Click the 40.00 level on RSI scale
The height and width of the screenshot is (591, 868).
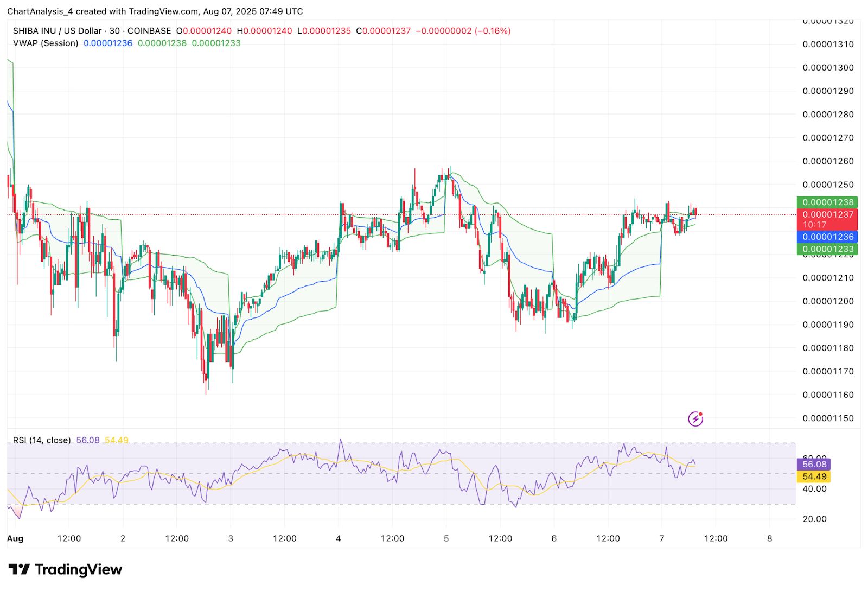pyautogui.click(x=814, y=489)
